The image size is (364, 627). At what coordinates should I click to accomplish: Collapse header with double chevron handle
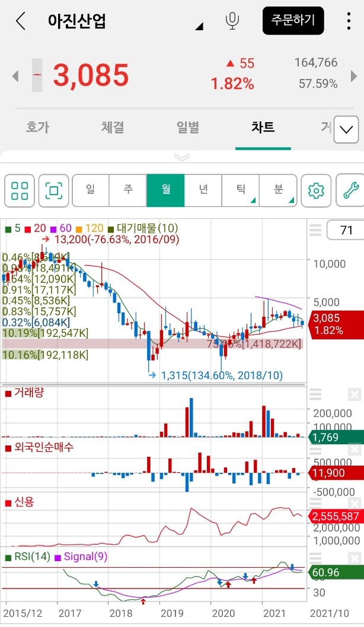pyautogui.click(x=182, y=157)
